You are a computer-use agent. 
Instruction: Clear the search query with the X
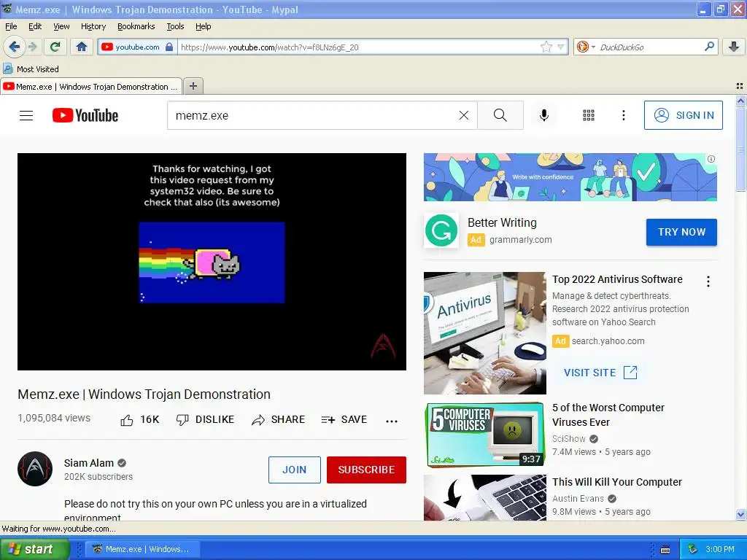pyautogui.click(x=463, y=115)
